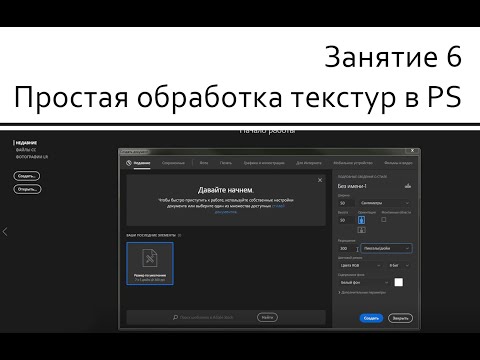Click the width input field showing 50
The width and height of the screenshot is (480, 360).
point(347,203)
